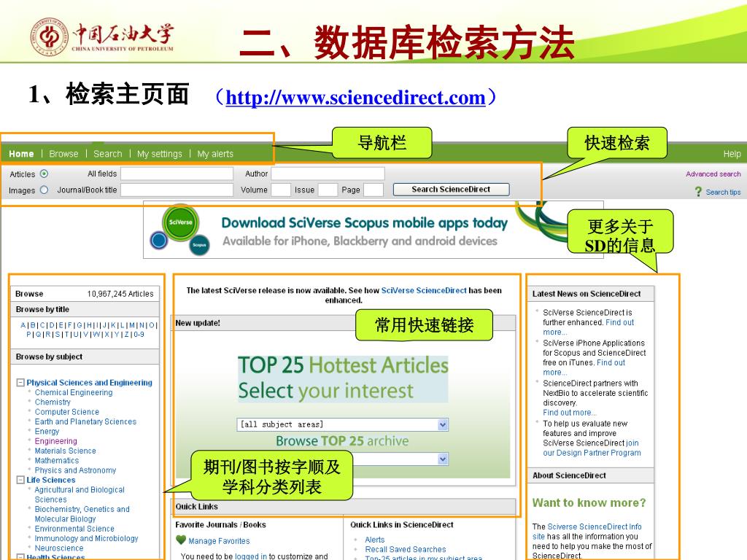Click the Page input field

pos(373,190)
